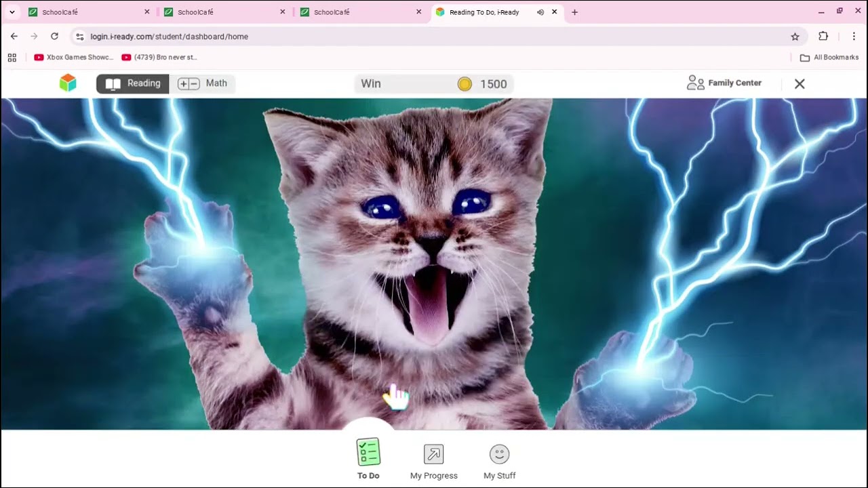
Task: Click the gold coin icon
Action: pos(465,84)
